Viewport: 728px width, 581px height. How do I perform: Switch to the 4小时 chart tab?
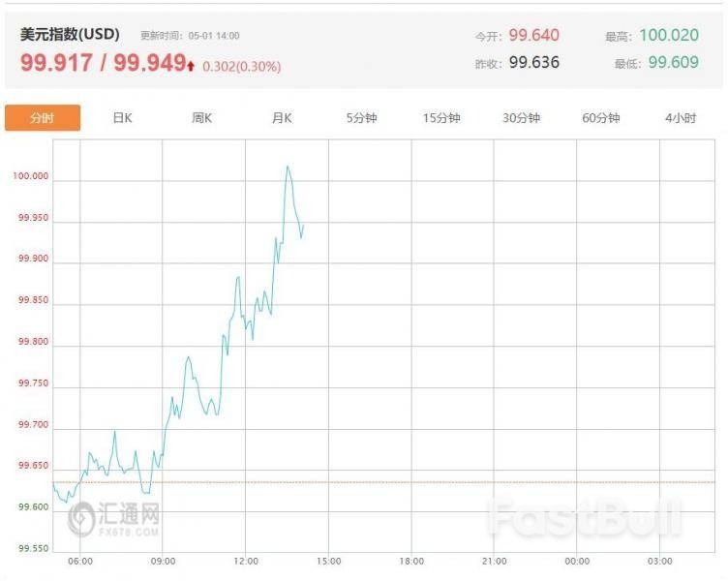tap(681, 118)
